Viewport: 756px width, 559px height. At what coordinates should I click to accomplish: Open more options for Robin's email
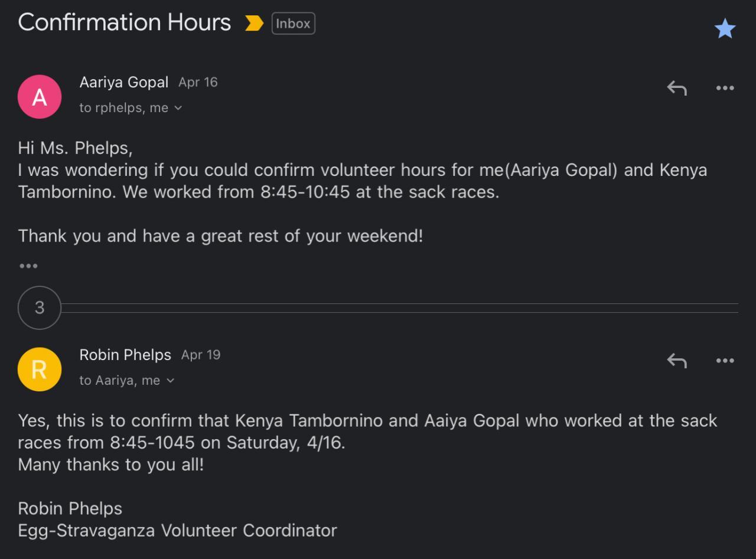coord(725,361)
